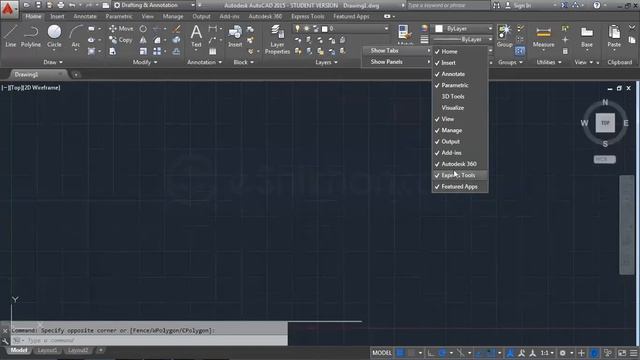Open the Show Tabs submenu
640x360 pixels.
point(397,51)
